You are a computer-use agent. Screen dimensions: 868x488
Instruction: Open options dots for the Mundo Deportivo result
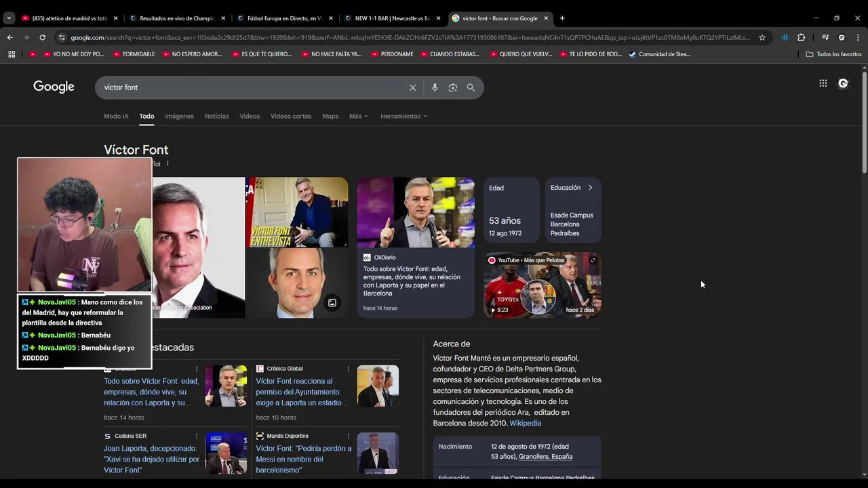coord(349,436)
